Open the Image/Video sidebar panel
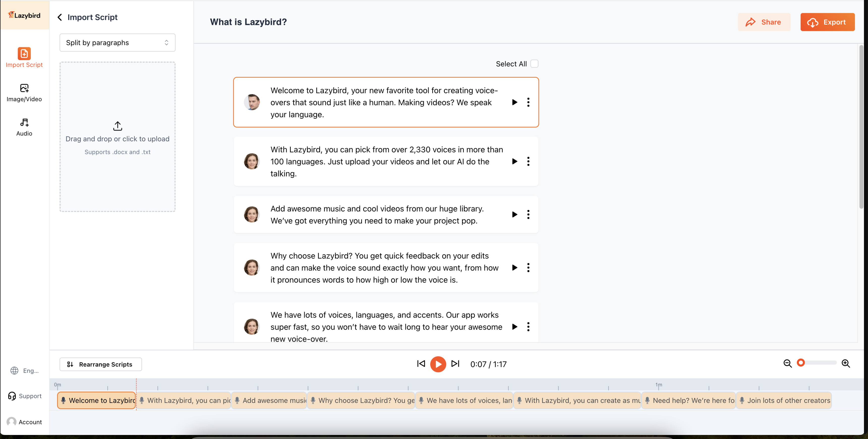Viewport: 868px width, 439px height. pos(24,93)
